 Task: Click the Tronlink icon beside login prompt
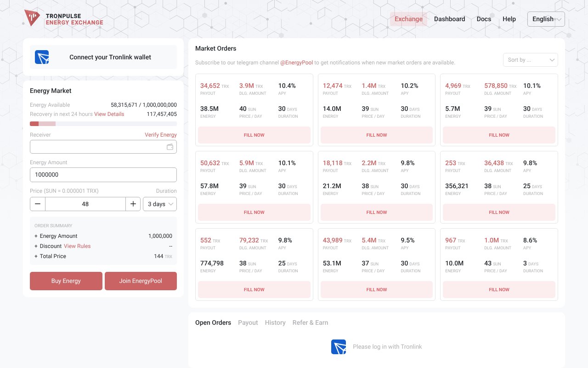[x=339, y=346]
